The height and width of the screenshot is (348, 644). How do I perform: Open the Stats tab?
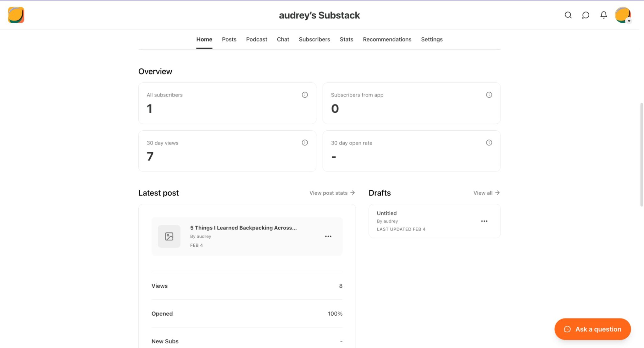pyautogui.click(x=346, y=39)
